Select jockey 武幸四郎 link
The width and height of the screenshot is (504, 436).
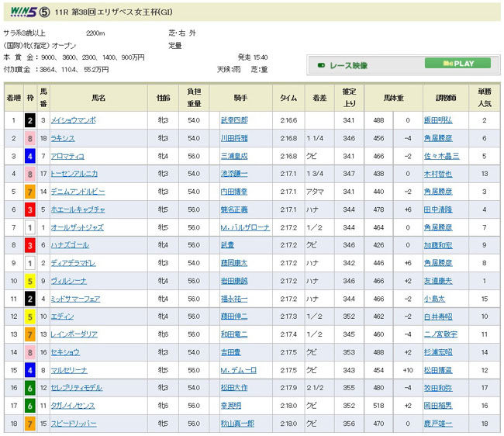point(234,120)
